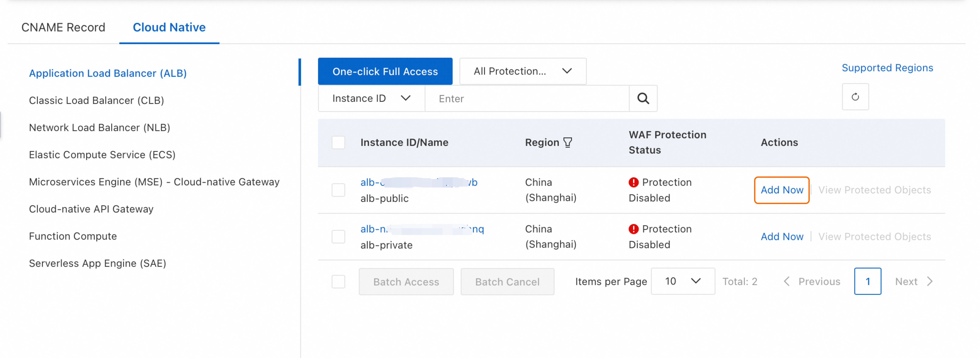Click the Next page arrow
Viewport: 980px width, 358px height.
(929, 282)
